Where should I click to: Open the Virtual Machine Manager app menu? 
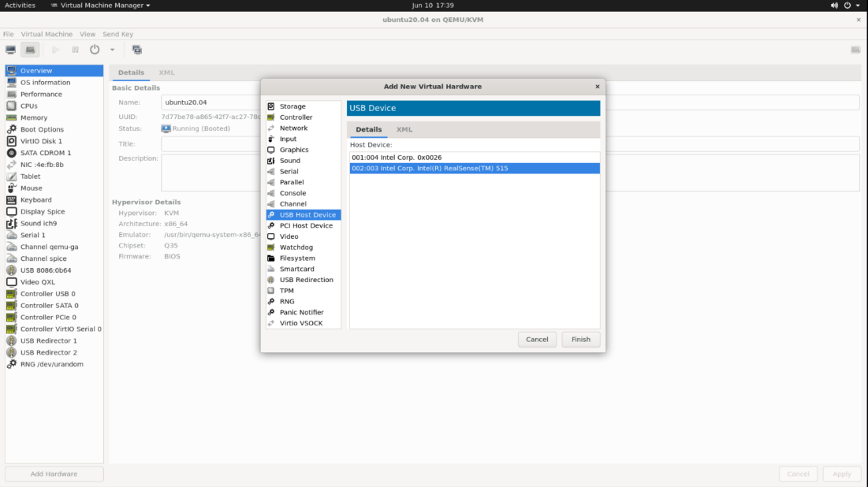[x=101, y=5]
